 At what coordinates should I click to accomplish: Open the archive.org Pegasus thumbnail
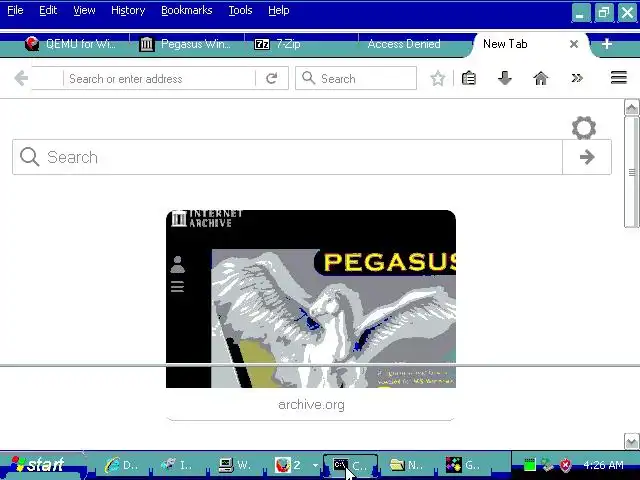pos(311,299)
